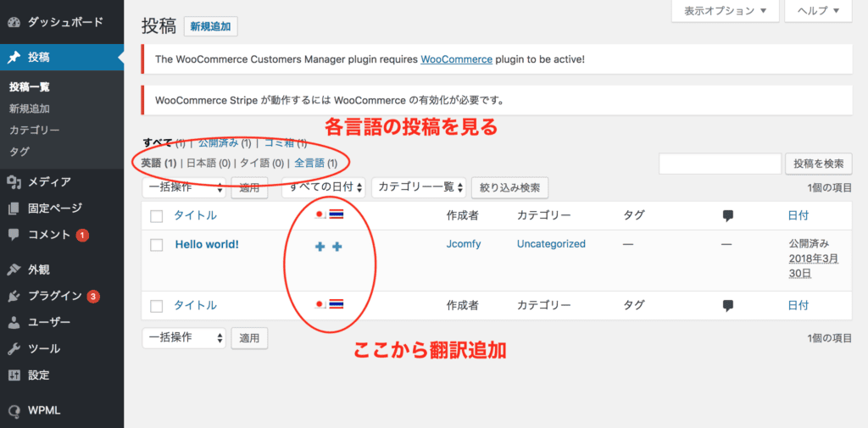Click the Dashboard gauge icon in sidebar

[15, 23]
